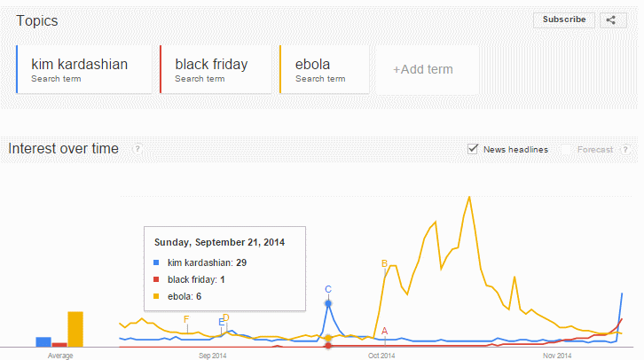Viewport: 644px width, 360px height.
Task: Select news headline marker F
Action: click(186, 319)
